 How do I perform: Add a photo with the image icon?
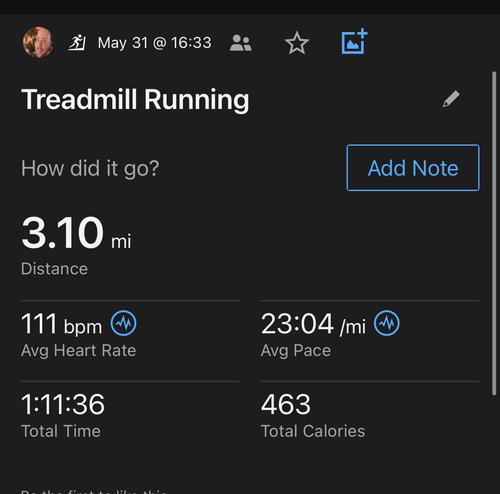[x=354, y=42]
